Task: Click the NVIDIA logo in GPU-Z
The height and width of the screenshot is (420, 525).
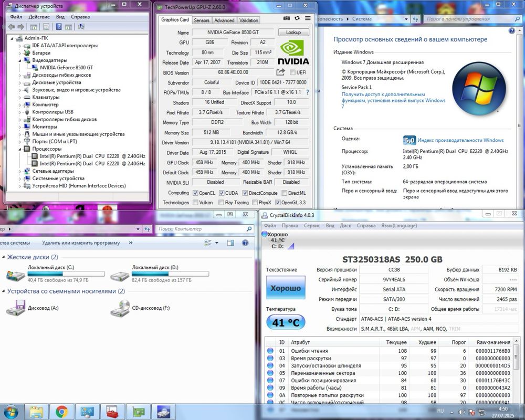Action: click(293, 52)
